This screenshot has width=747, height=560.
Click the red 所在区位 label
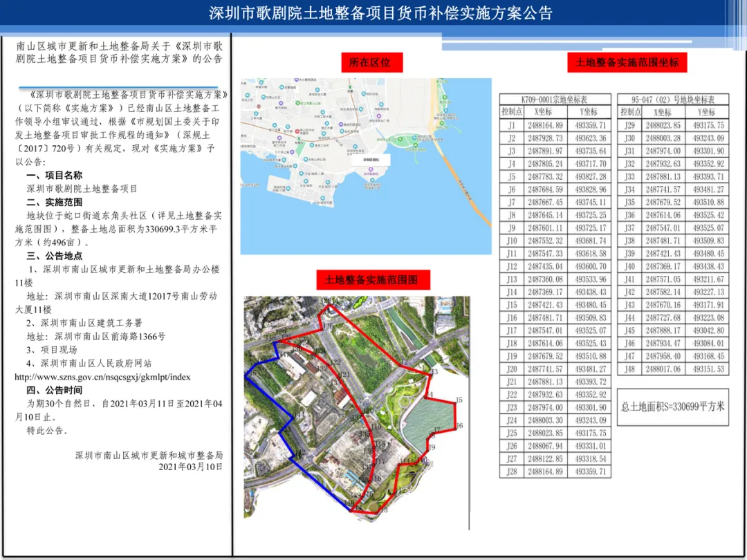(x=369, y=62)
